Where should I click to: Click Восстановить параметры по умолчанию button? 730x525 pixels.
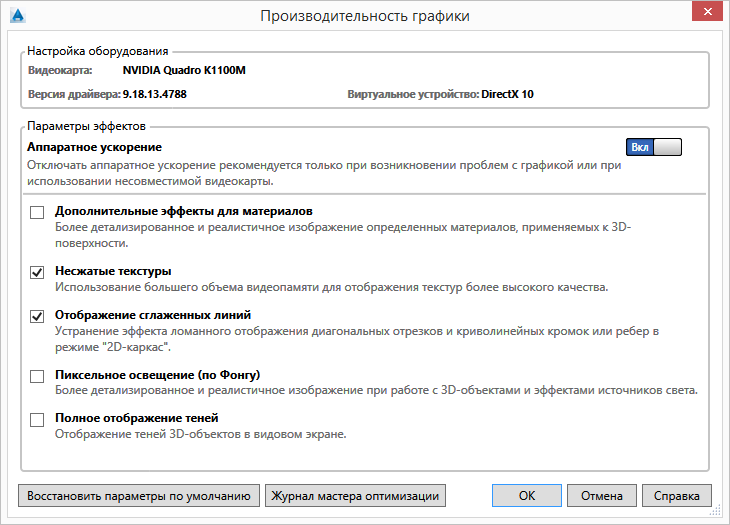(x=139, y=496)
